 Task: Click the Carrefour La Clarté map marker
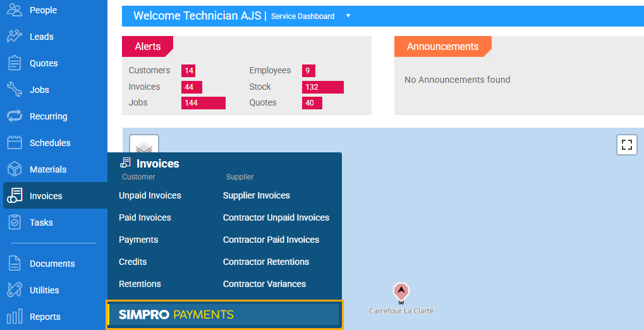401,291
